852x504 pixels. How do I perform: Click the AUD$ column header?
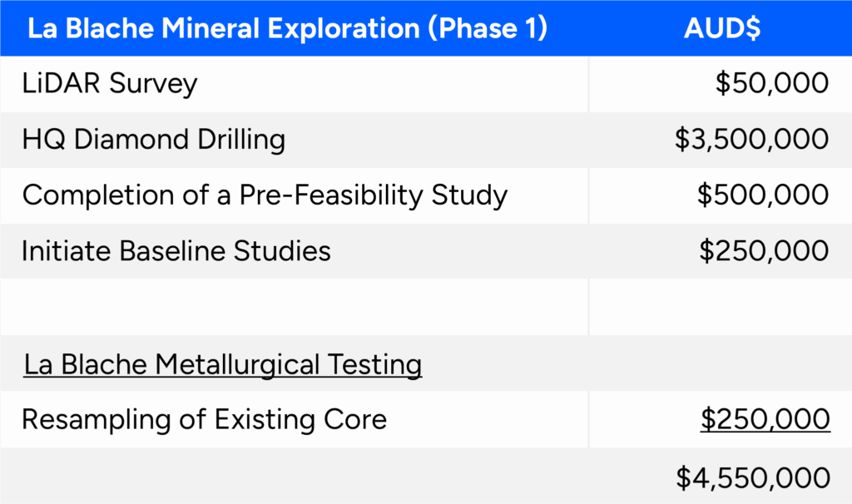tap(721, 28)
